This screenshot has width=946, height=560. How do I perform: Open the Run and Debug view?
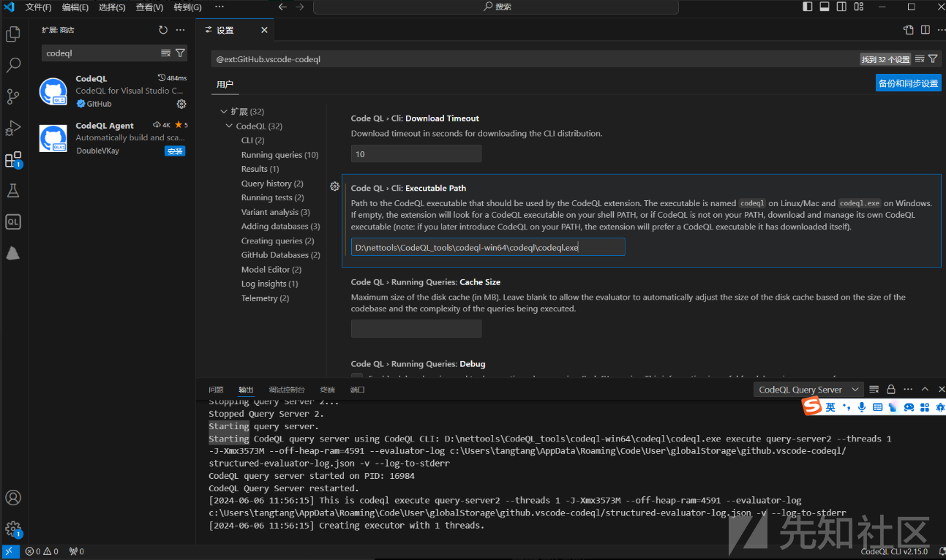[x=13, y=128]
